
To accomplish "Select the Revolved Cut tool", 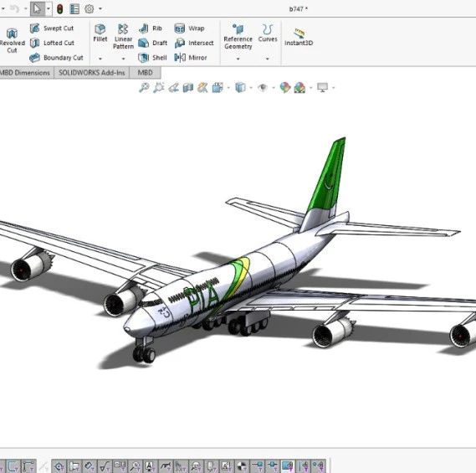I will click(x=12, y=41).
